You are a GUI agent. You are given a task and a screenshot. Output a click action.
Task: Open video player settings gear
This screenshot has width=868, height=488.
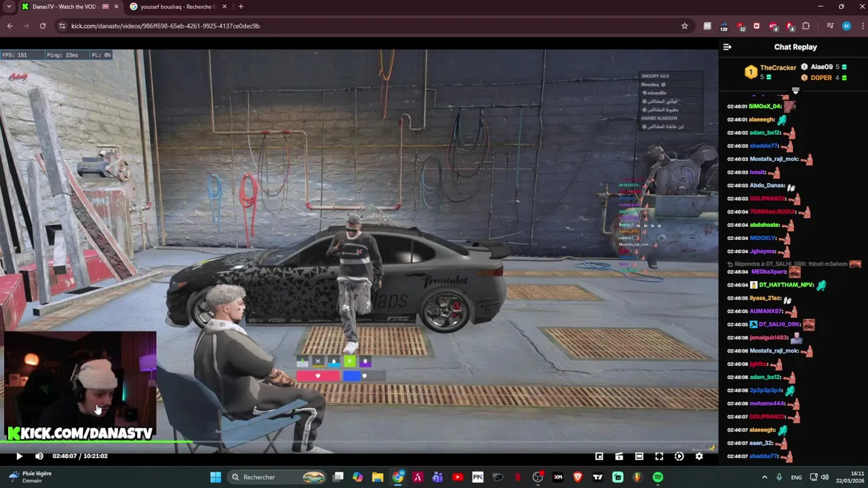[699, 456]
